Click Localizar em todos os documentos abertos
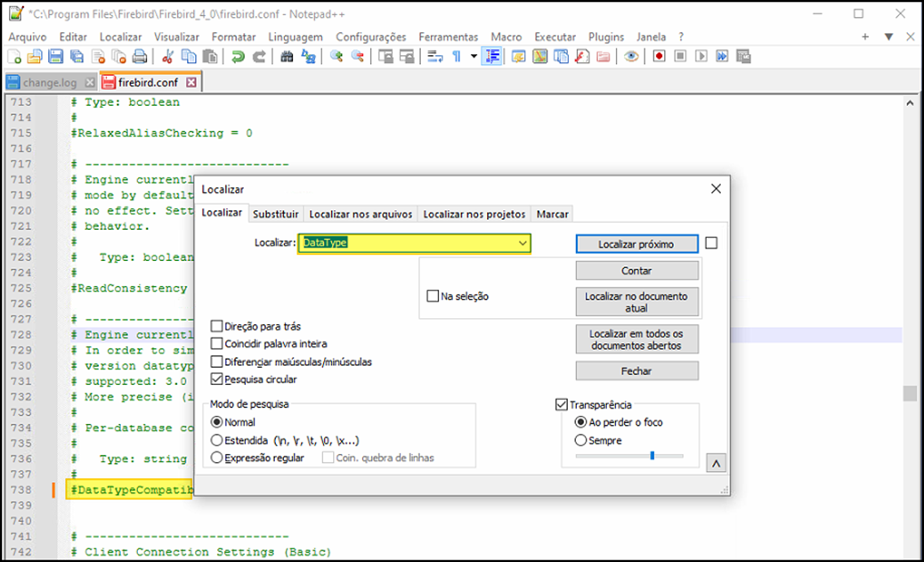The height and width of the screenshot is (562, 924). click(636, 339)
